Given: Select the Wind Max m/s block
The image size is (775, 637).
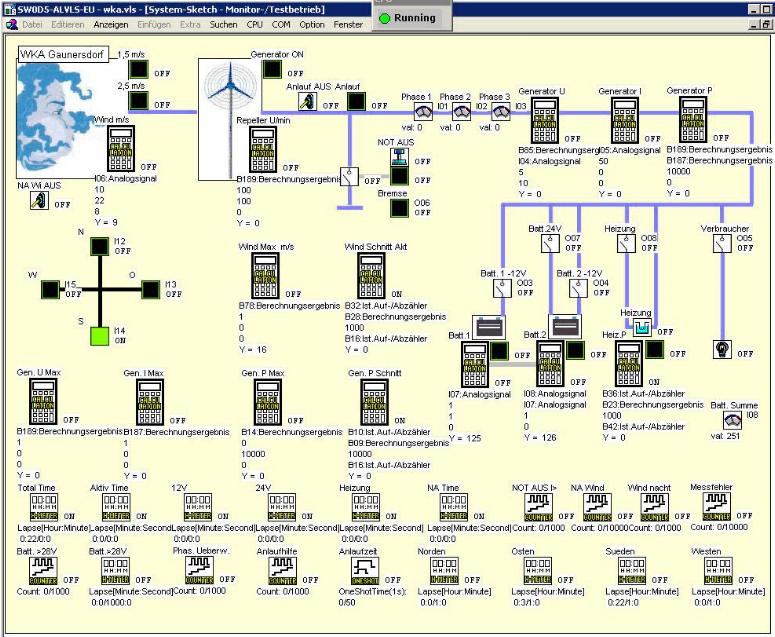Looking at the screenshot, I should (x=265, y=275).
